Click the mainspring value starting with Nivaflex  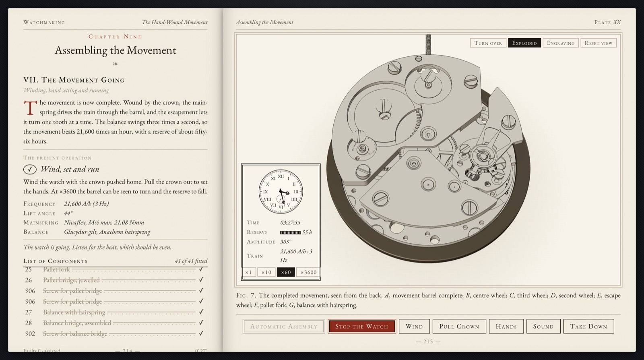point(104,222)
